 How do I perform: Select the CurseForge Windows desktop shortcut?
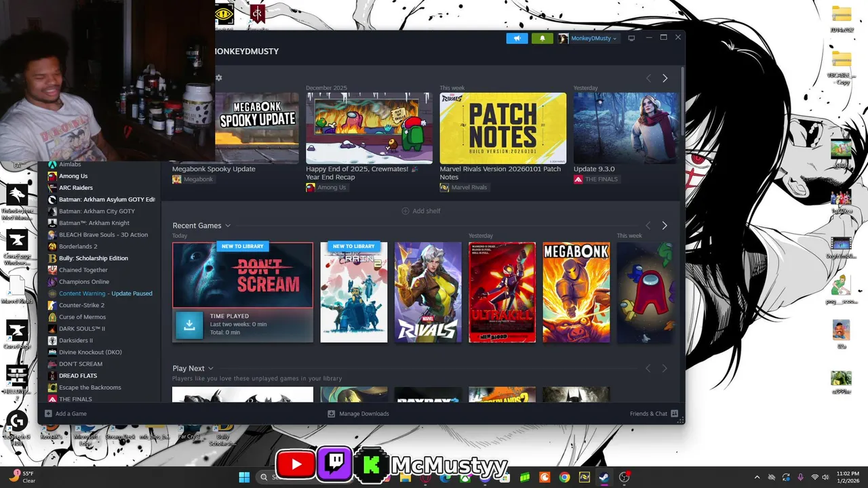pos(17,247)
